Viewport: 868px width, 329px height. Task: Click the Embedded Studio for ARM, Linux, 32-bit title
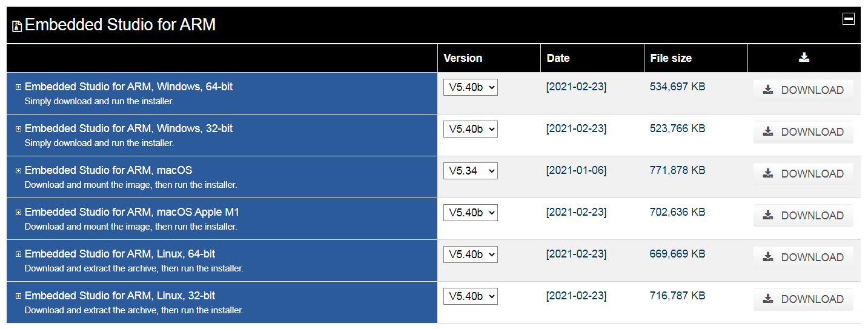click(120, 296)
